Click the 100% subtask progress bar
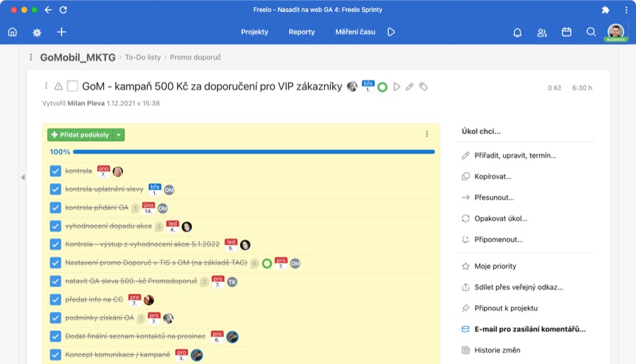This screenshot has height=364, width=636. (254, 152)
